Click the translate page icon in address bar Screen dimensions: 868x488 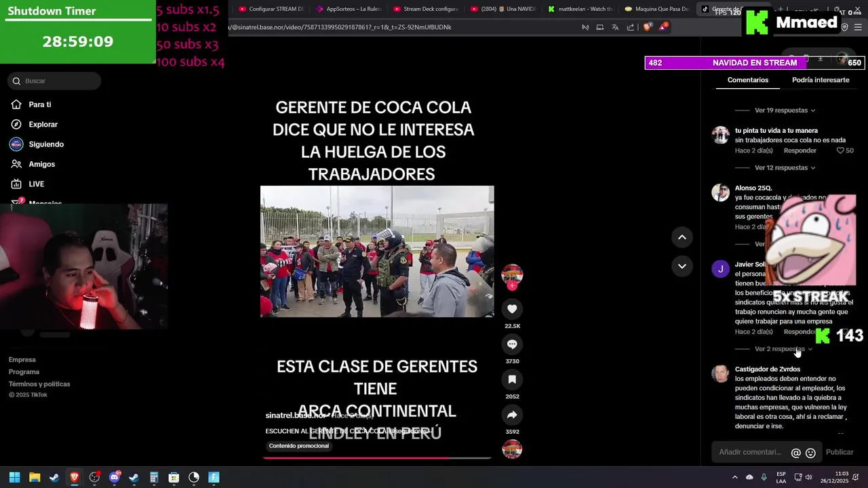(615, 27)
